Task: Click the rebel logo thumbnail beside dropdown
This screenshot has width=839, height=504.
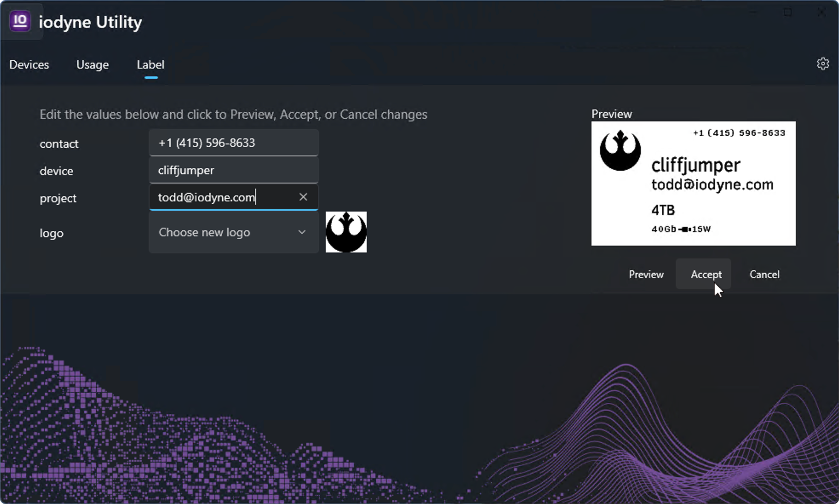Action: coord(346,232)
